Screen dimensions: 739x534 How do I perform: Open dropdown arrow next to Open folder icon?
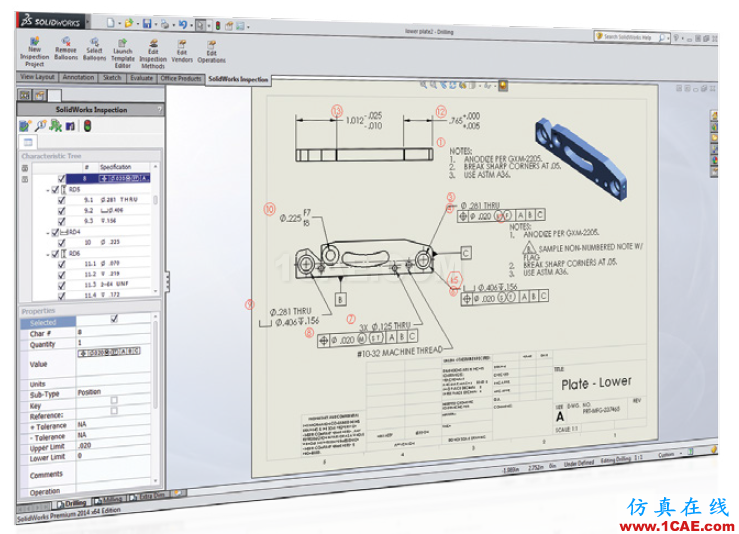point(137,24)
